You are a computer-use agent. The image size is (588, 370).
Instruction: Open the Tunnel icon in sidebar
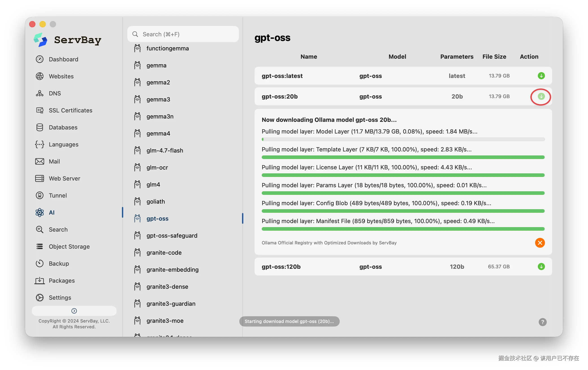40,196
